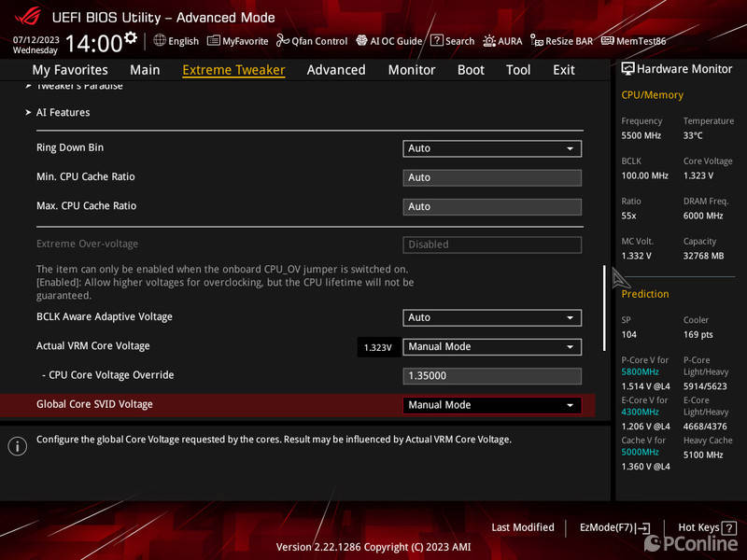
Task: Click the Last Modified button
Action: tap(523, 527)
